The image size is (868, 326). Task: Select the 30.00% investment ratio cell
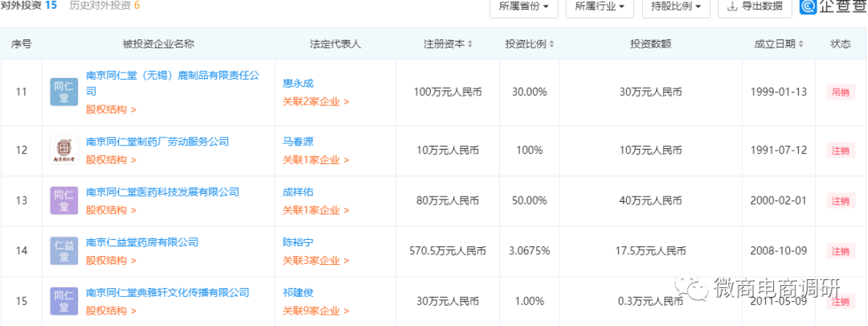pyautogui.click(x=529, y=92)
